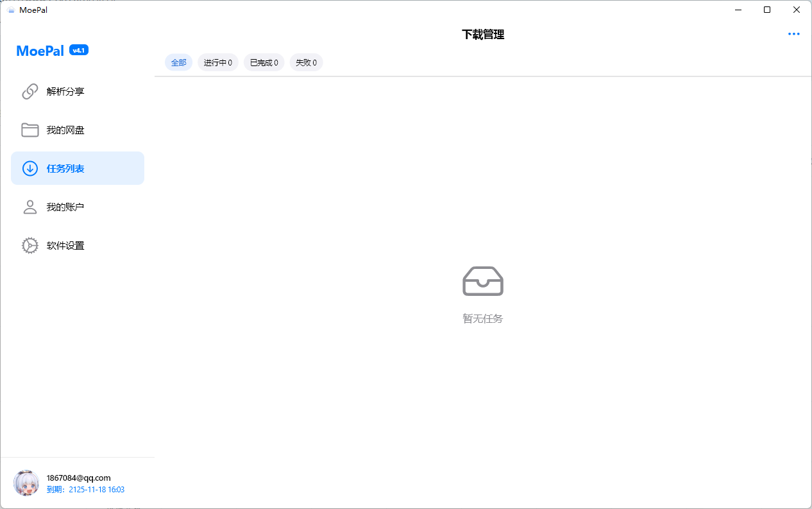812x509 pixels.
Task: Click the MoePal title bar app icon
Action: pyautogui.click(x=11, y=10)
